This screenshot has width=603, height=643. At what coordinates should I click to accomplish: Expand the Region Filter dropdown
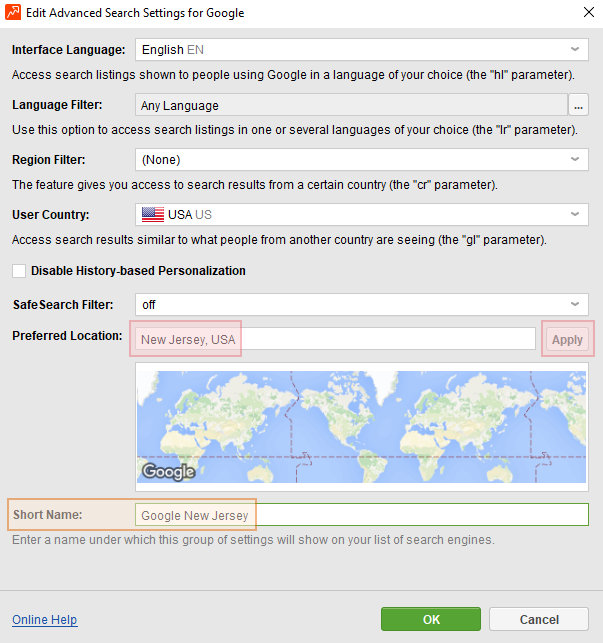(362, 160)
